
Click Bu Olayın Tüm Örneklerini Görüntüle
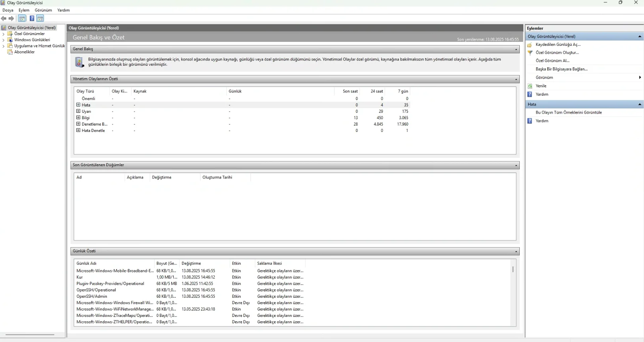tap(569, 112)
